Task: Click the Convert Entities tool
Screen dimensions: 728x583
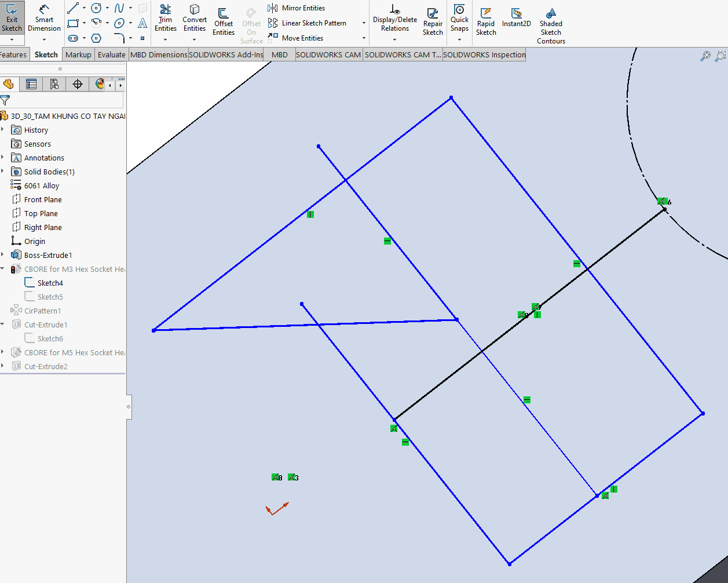Action: click(195, 19)
